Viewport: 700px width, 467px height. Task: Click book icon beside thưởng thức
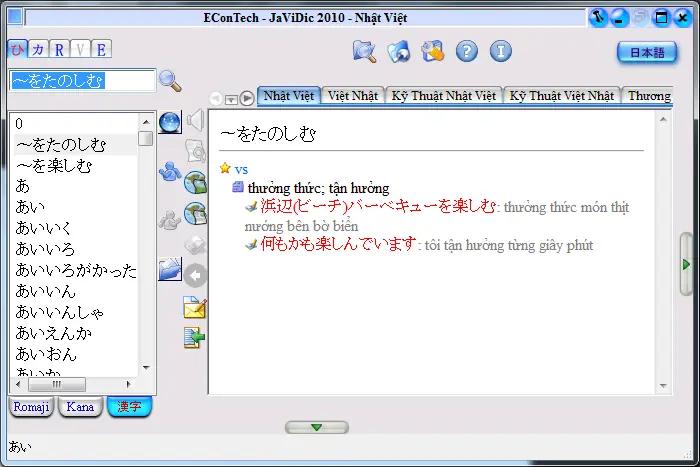click(x=238, y=187)
